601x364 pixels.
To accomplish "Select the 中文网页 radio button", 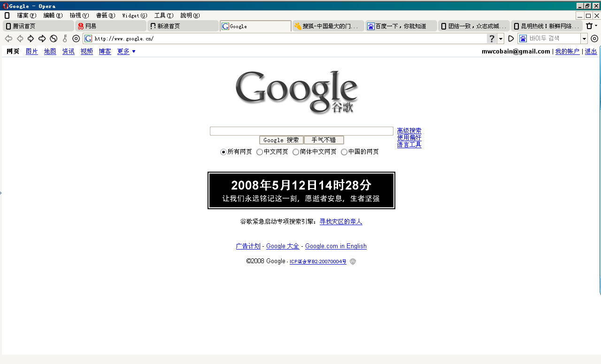I will tap(260, 152).
